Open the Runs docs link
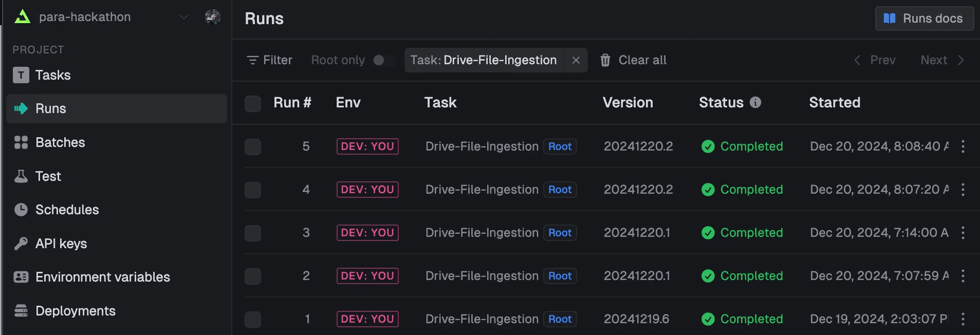The width and height of the screenshot is (980, 335). [x=923, y=18]
